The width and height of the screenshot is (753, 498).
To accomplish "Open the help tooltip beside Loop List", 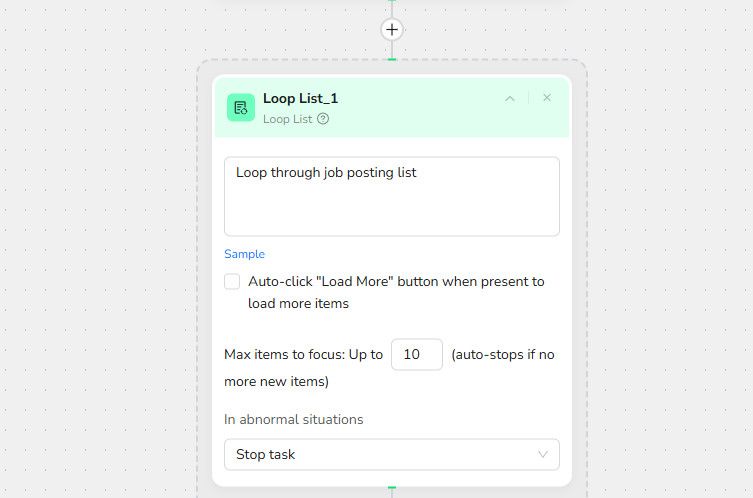I will (323, 119).
